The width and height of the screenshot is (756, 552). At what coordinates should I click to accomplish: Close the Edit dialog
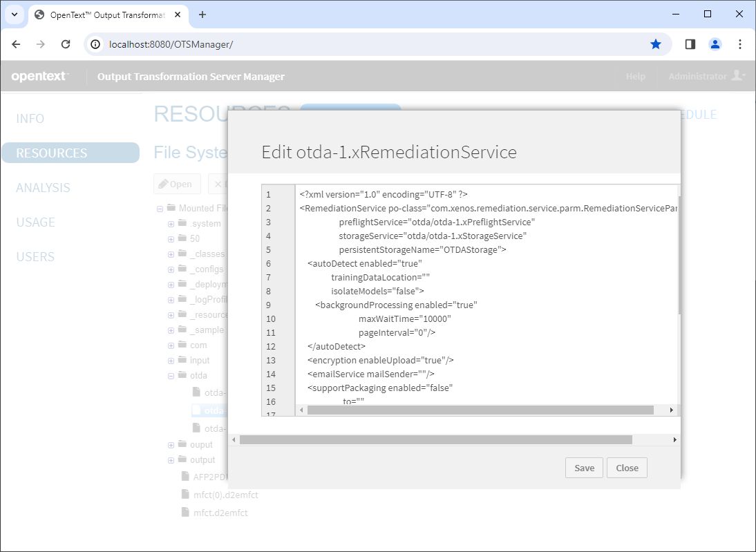pyautogui.click(x=627, y=468)
